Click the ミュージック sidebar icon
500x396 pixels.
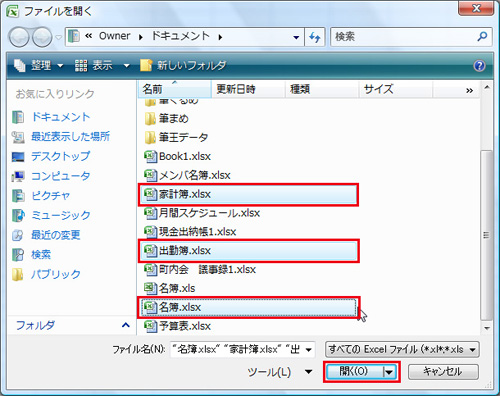pyautogui.click(x=18, y=215)
